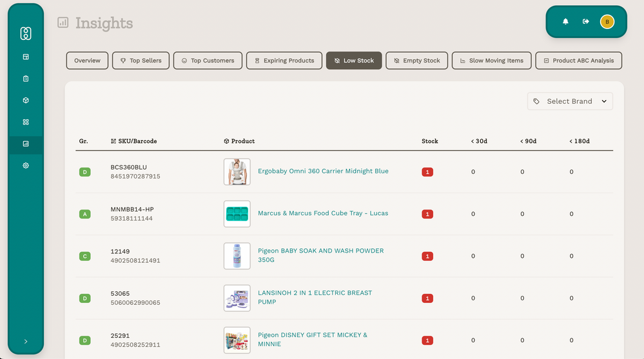The image size is (644, 359).
Task: Open LANSINOH 2 IN 1 ELECTRIC BREAST PUMP link
Action: (x=315, y=297)
